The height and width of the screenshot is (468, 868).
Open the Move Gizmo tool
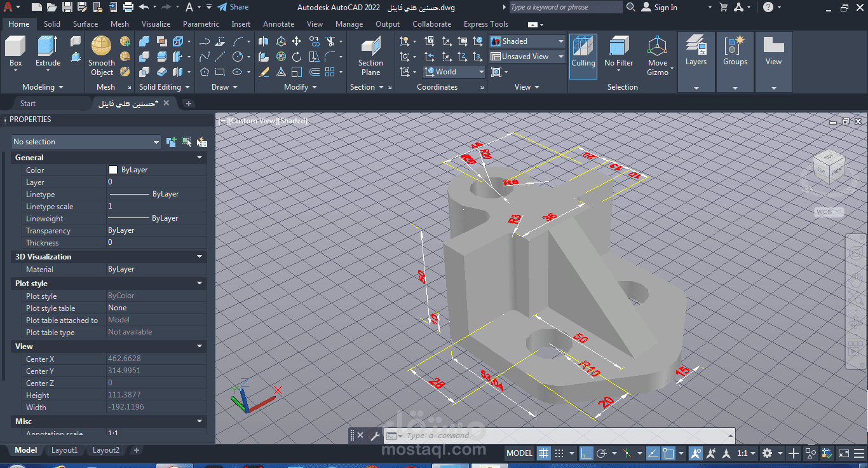pyautogui.click(x=658, y=56)
